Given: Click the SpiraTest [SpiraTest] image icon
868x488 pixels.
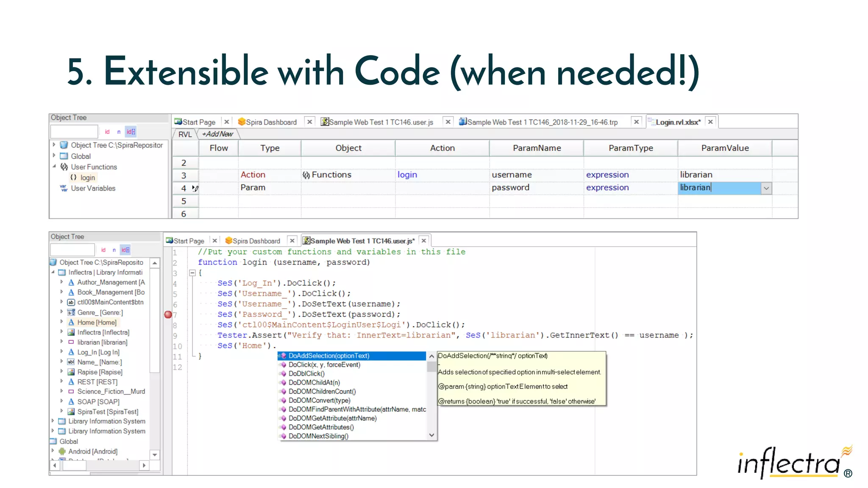Looking at the screenshot, I should tap(71, 412).
